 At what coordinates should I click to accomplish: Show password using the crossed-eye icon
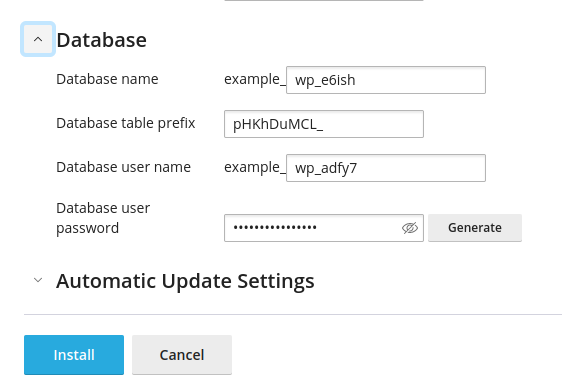point(410,228)
